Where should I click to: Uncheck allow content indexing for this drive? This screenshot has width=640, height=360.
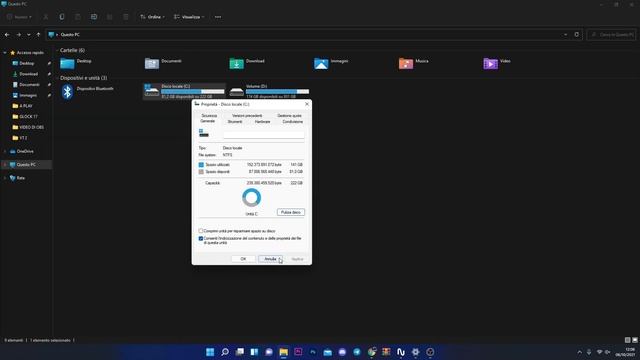tap(201, 238)
